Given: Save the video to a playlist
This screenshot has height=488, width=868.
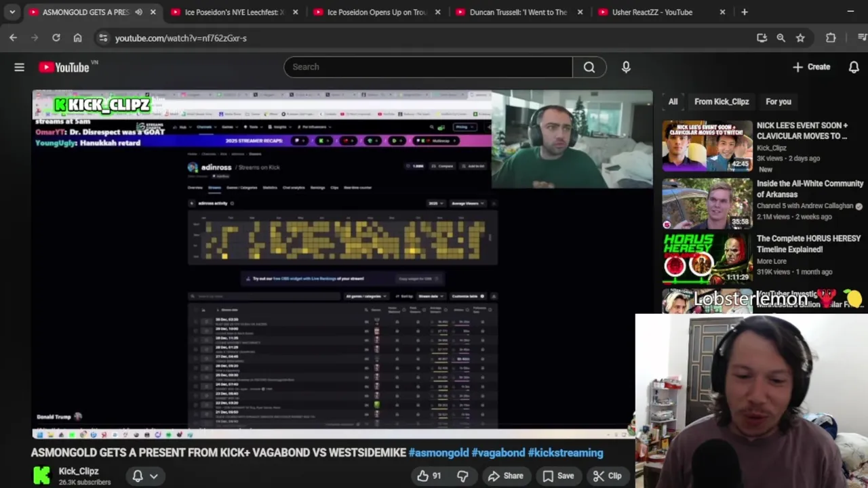Looking at the screenshot, I should (x=558, y=476).
